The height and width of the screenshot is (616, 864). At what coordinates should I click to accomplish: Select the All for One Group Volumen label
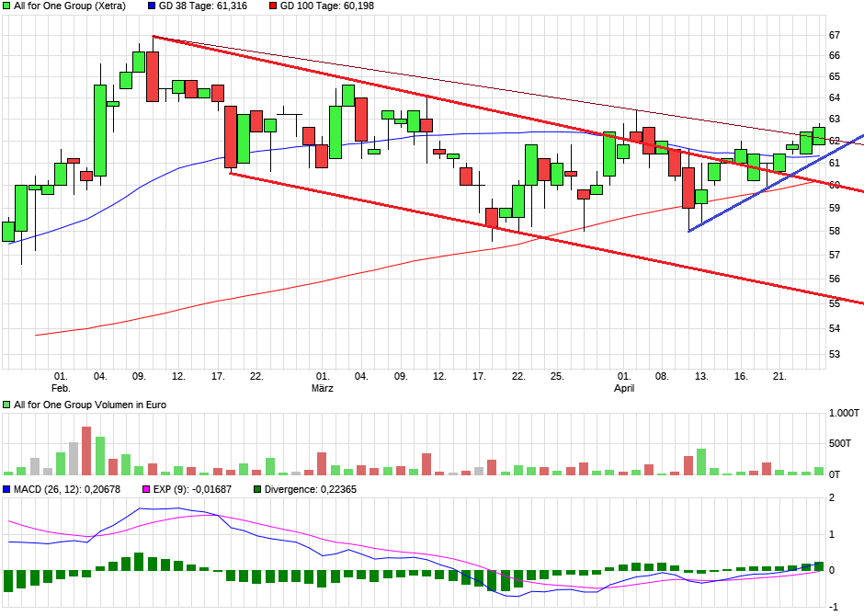click(90, 405)
